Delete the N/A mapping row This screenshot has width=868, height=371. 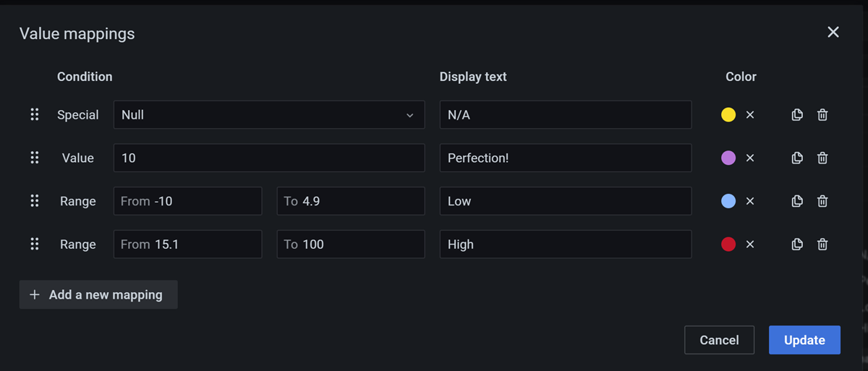pos(822,114)
